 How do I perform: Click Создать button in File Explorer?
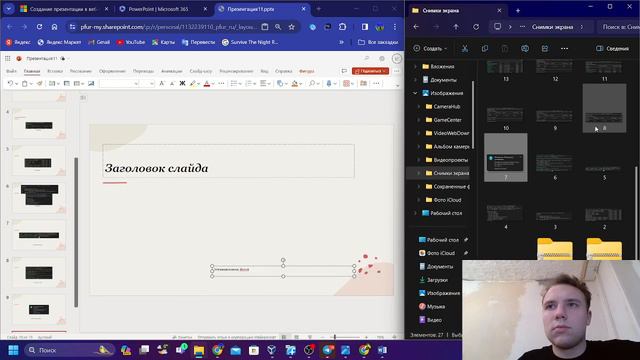coord(430,49)
